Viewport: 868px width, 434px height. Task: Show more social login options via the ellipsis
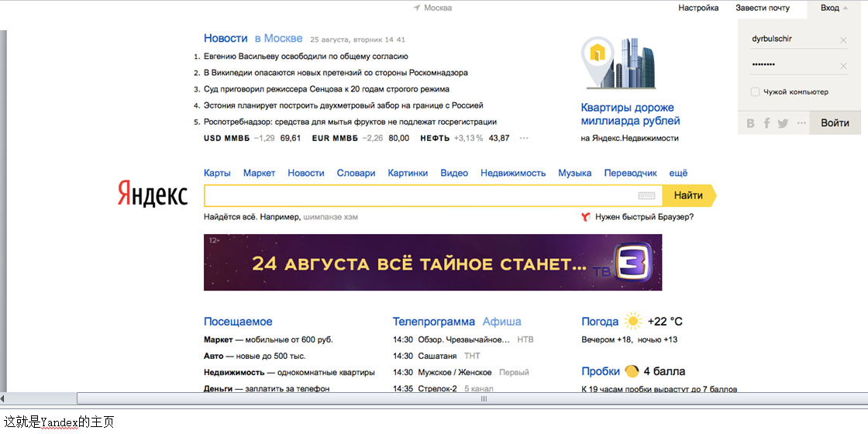point(801,123)
